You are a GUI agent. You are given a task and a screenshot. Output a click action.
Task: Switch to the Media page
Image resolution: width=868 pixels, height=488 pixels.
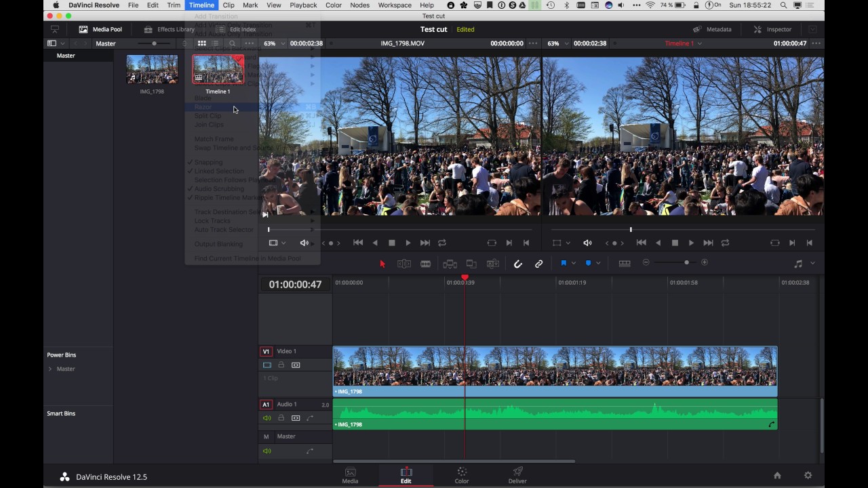pyautogui.click(x=350, y=475)
